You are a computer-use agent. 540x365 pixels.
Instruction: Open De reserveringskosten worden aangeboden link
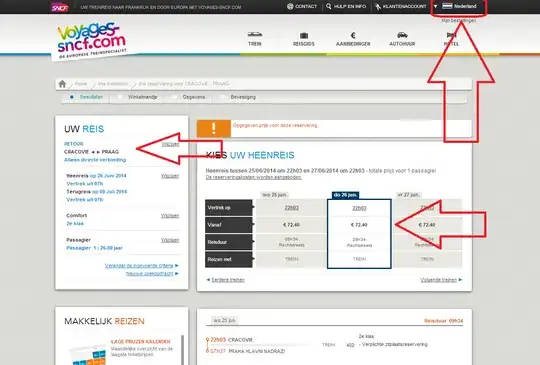(254, 177)
